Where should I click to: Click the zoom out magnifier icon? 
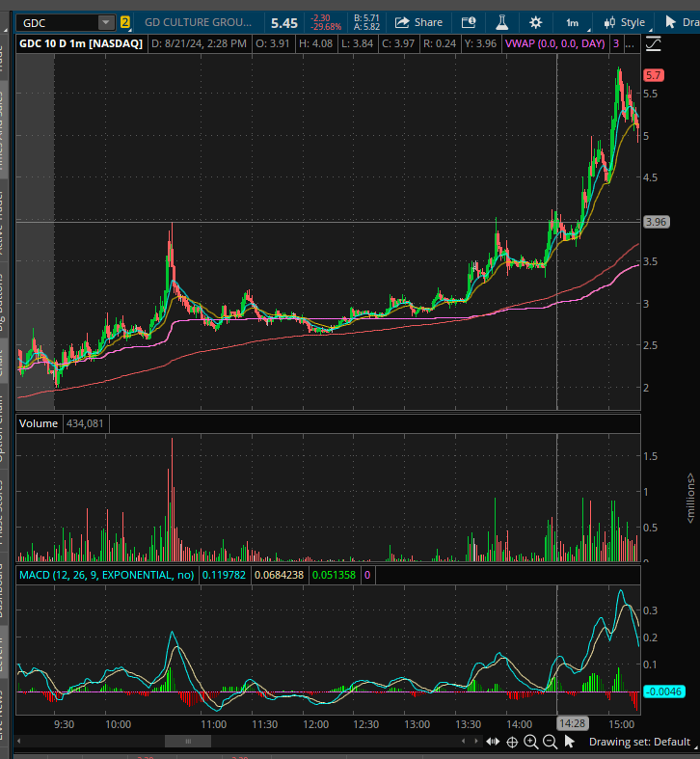pyautogui.click(x=550, y=742)
